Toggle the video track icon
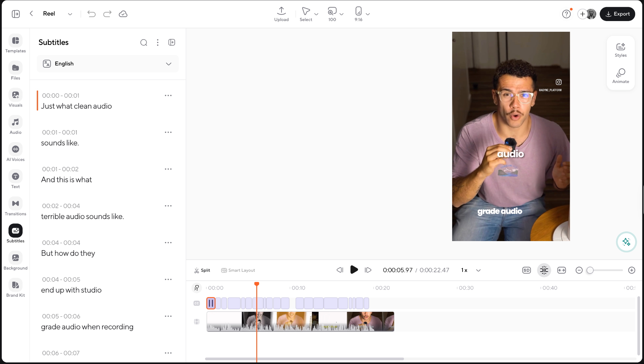This screenshot has width=644, height=364. point(197,322)
